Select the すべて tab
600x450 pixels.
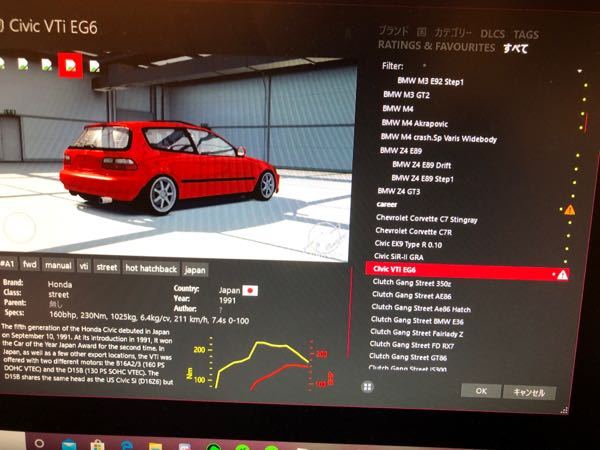pyautogui.click(x=516, y=48)
